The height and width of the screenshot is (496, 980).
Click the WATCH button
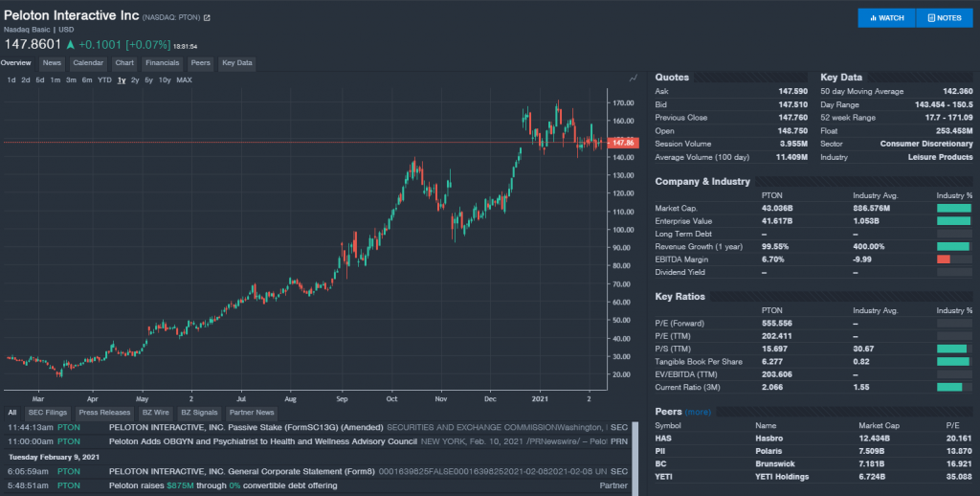point(886,18)
